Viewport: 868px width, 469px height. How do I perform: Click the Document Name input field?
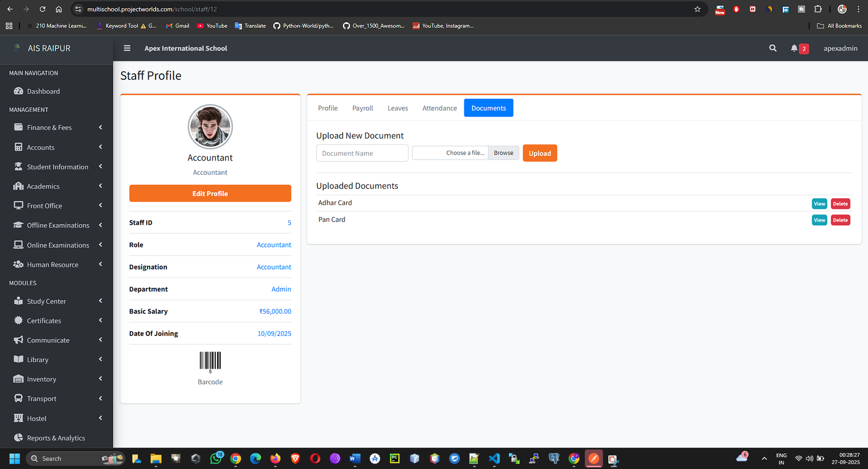pyautogui.click(x=362, y=153)
